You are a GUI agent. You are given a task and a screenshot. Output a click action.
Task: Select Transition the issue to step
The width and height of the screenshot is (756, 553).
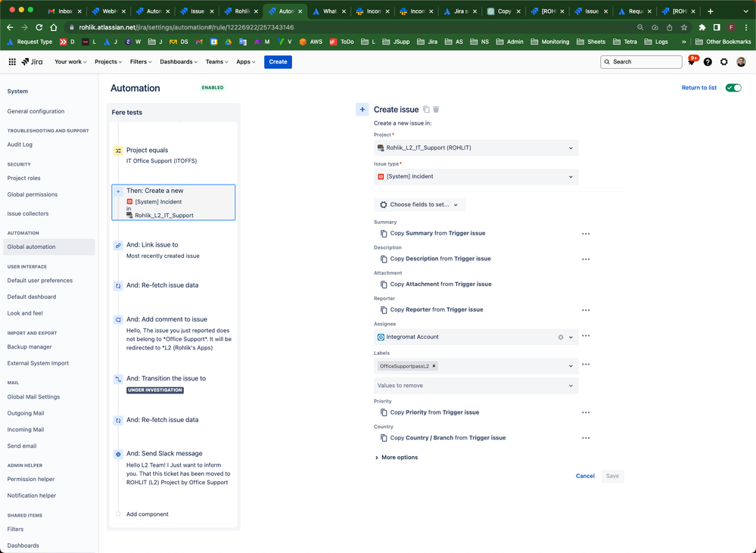point(173,384)
